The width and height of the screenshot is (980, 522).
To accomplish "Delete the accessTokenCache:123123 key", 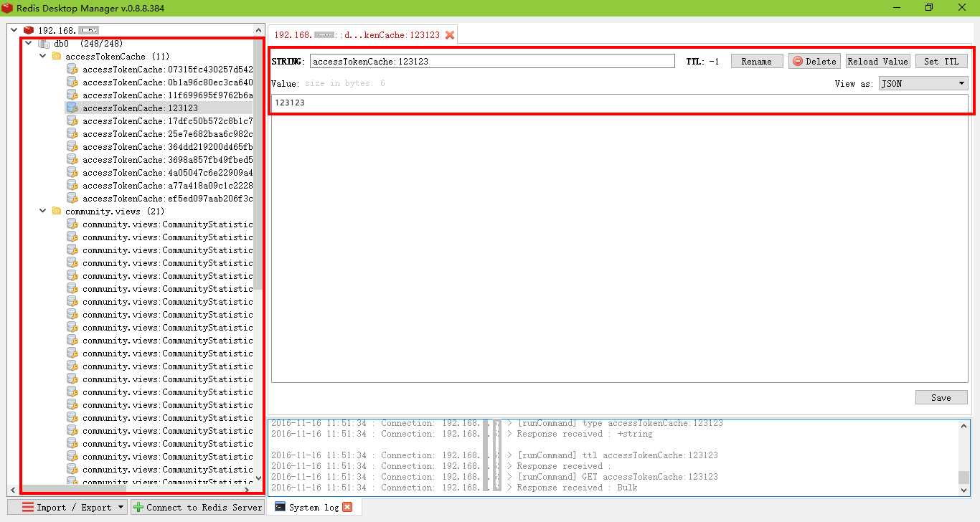I will pyautogui.click(x=814, y=62).
